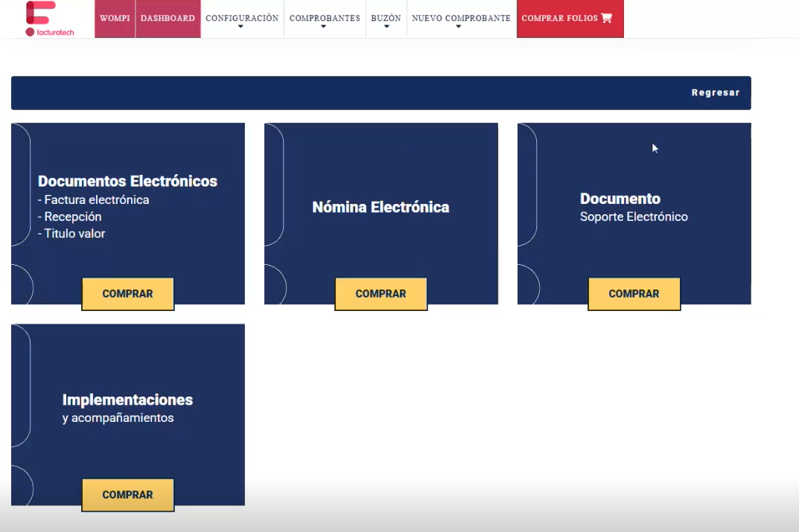Screen dimensions: 799x532
Task: Open the WOMPI tab
Action: (x=115, y=18)
